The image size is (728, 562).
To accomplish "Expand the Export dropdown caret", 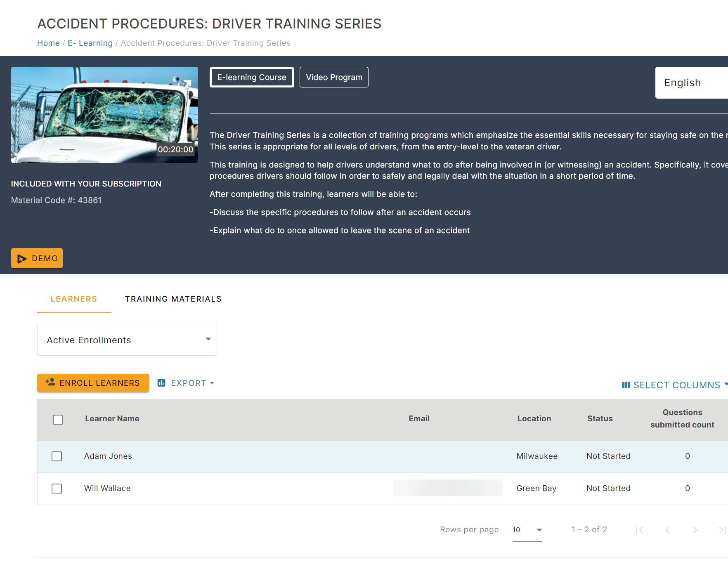I will tap(212, 383).
